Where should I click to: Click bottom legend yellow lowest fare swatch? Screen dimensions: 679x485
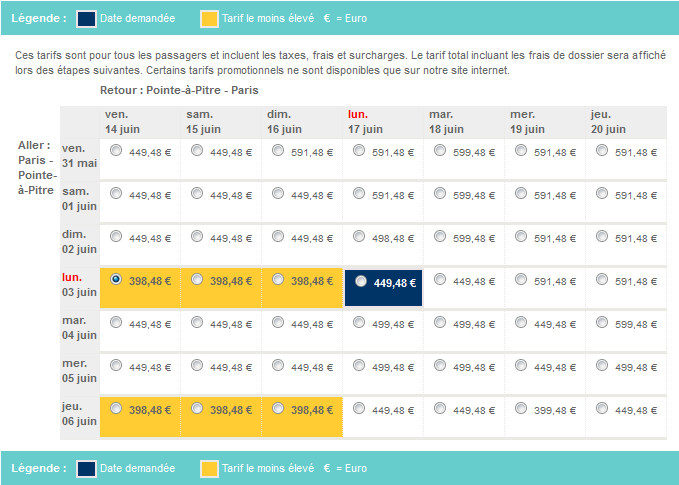209,469
